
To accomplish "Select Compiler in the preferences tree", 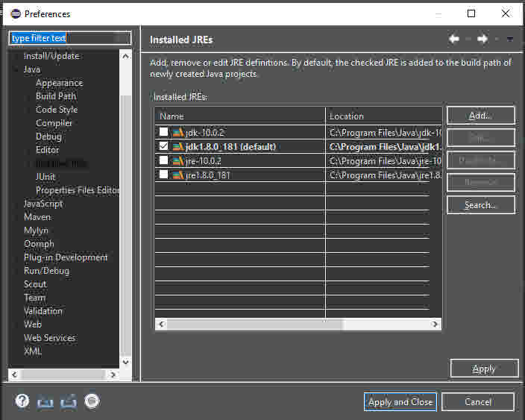I will pyautogui.click(x=54, y=123).
